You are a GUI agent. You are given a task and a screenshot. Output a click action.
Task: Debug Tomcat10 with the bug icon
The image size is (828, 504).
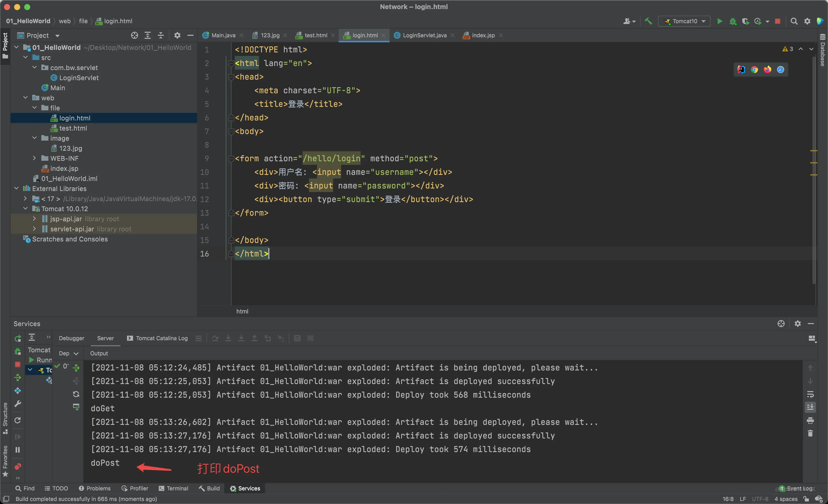pyautogui.click(x=733, y=21)
